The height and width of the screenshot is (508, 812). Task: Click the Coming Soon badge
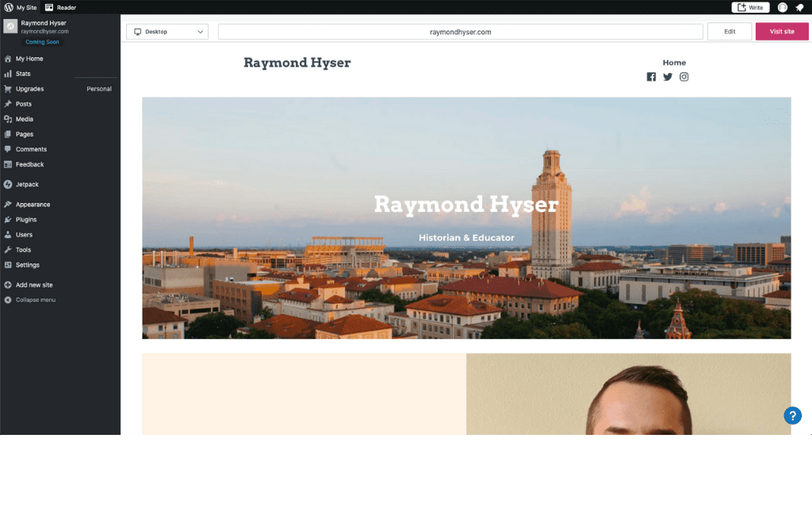point(42,42)
